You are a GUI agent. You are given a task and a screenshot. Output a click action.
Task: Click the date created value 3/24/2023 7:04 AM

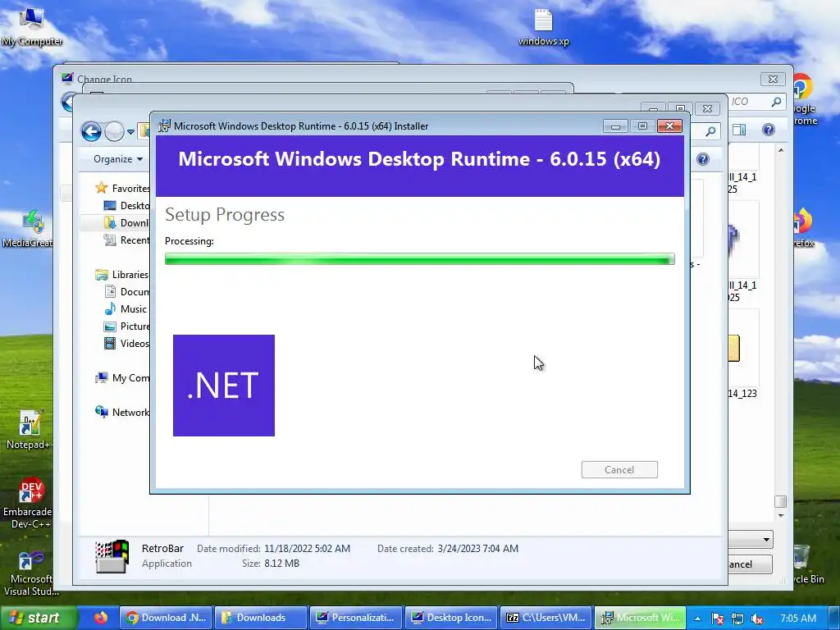tap(478, 549)
